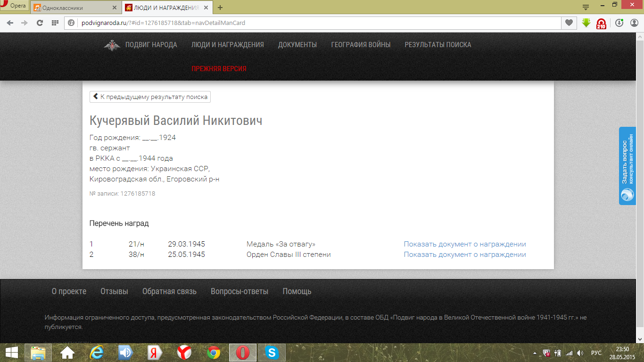Show award document for Орден Славы III степени
The image size is (644, 362).
[x=464, y=255]
